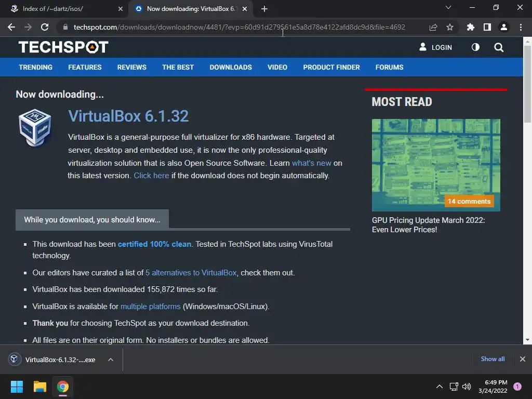Visit the FORUMS section
532x399 pixels.
click(x=389, y=67)
